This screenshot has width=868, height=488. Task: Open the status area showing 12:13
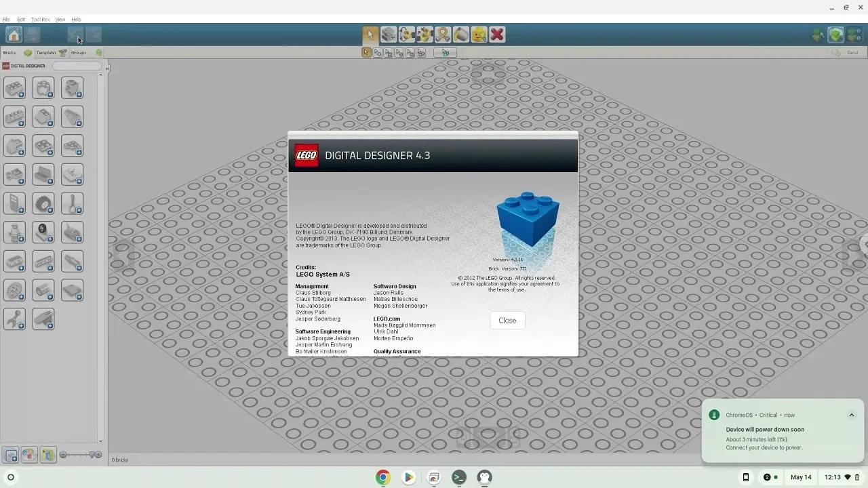click(x=842, y=477)
